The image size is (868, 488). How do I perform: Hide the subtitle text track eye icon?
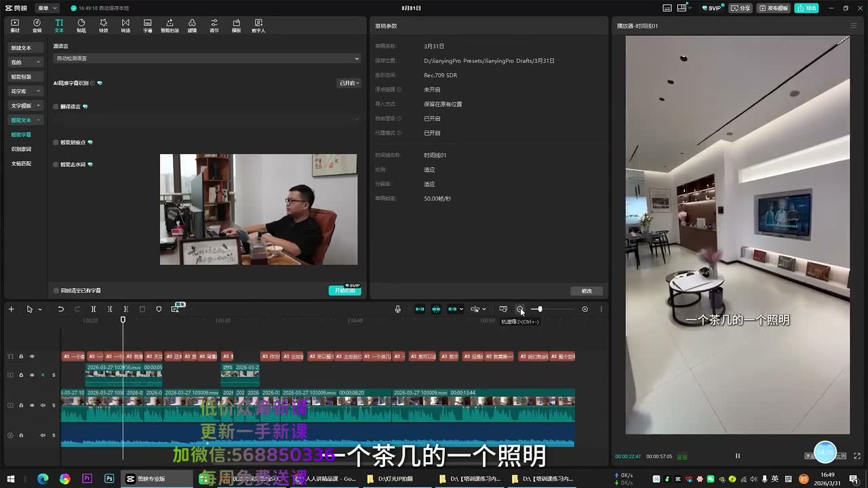(31, 356)
